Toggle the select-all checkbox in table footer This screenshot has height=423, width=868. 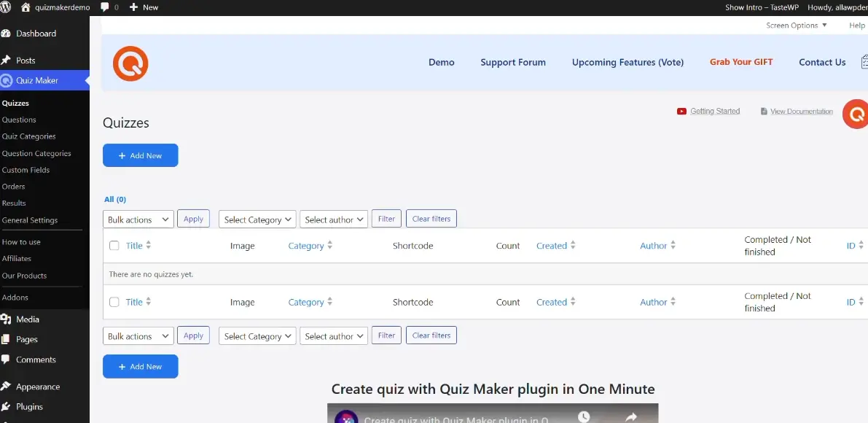[x=114, y=302]
